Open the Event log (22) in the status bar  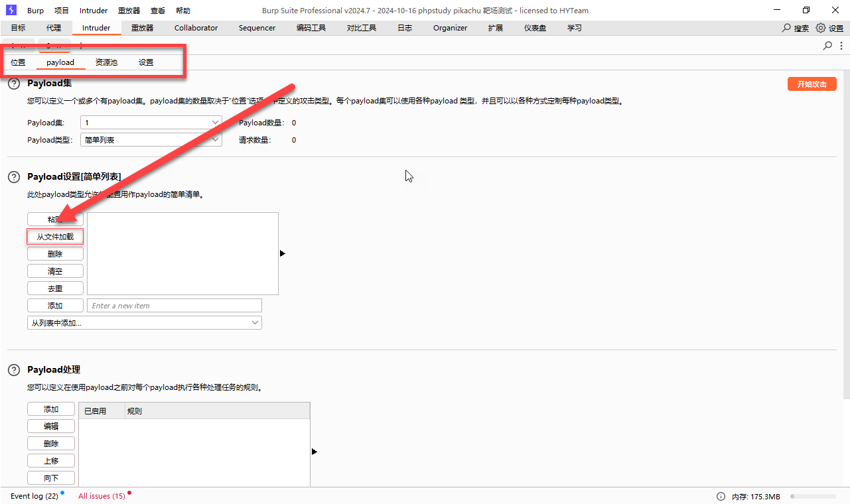pos(35,496)
